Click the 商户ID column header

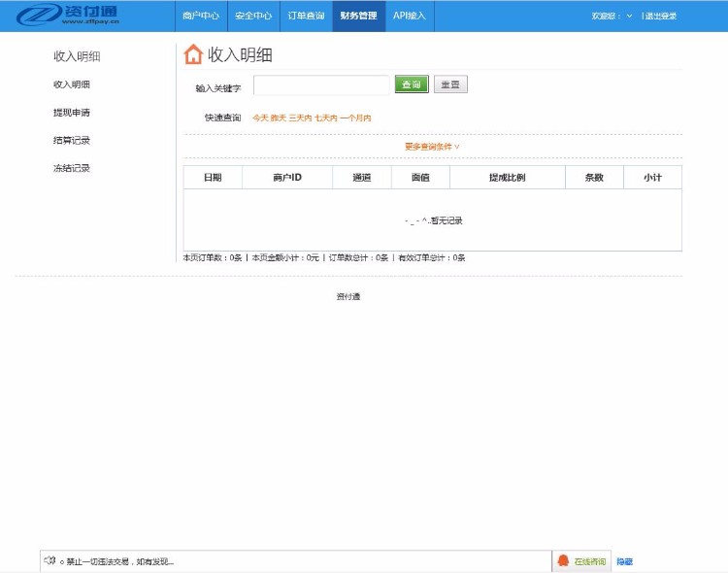point(287,177)
